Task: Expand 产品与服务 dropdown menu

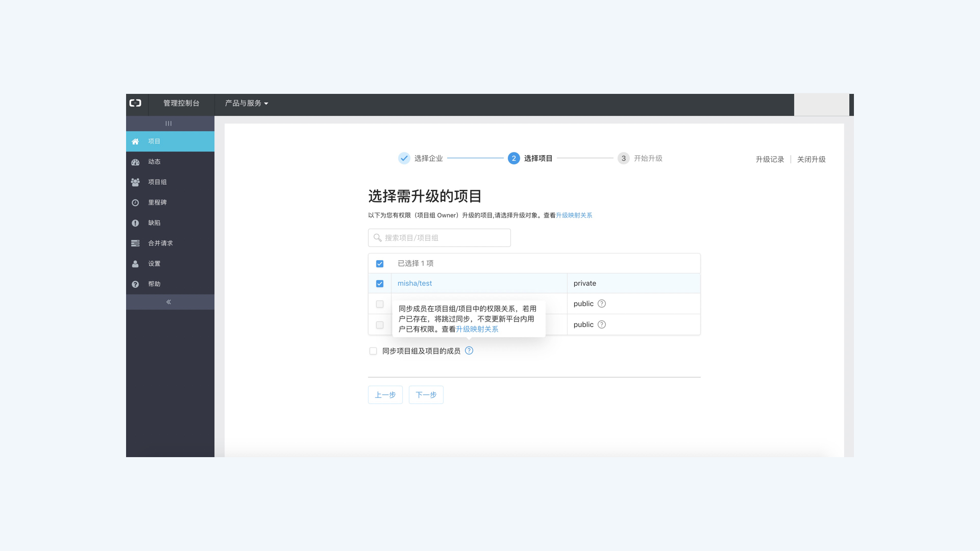Action: pos(247,103)
